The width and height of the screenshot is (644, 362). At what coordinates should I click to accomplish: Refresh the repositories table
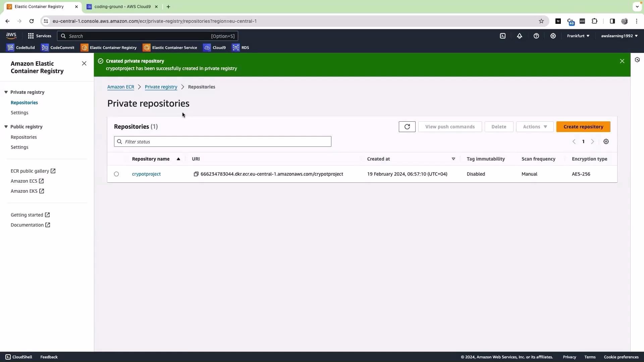pyautogui.click(x=407, y=127)
